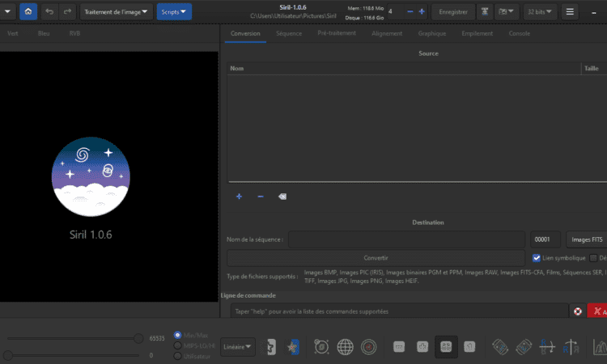
Task: Open the 32 bits dropdown
Action: coord(540,11)
